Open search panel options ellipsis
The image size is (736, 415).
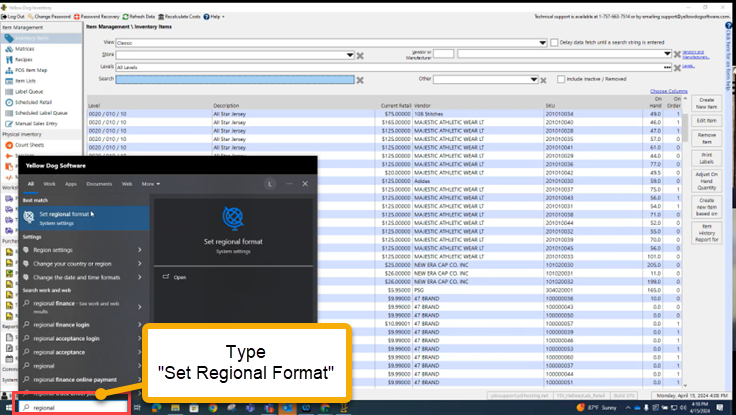coord(289,184)
